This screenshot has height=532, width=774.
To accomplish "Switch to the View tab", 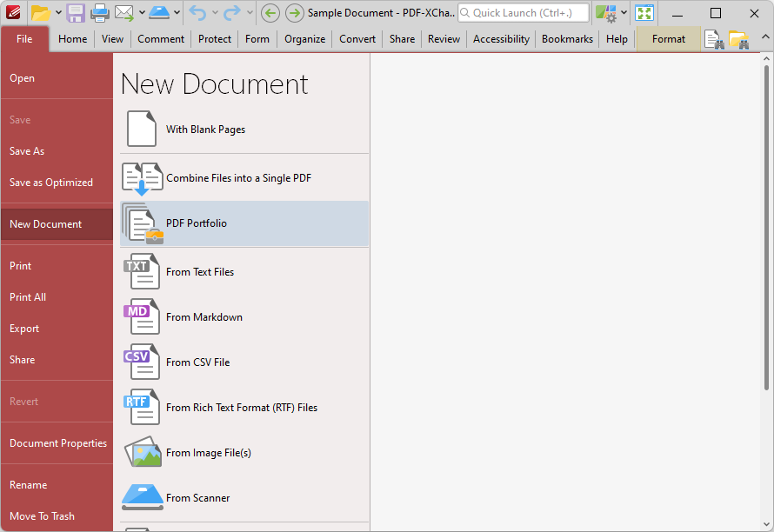I will click(x=112, y=39).
